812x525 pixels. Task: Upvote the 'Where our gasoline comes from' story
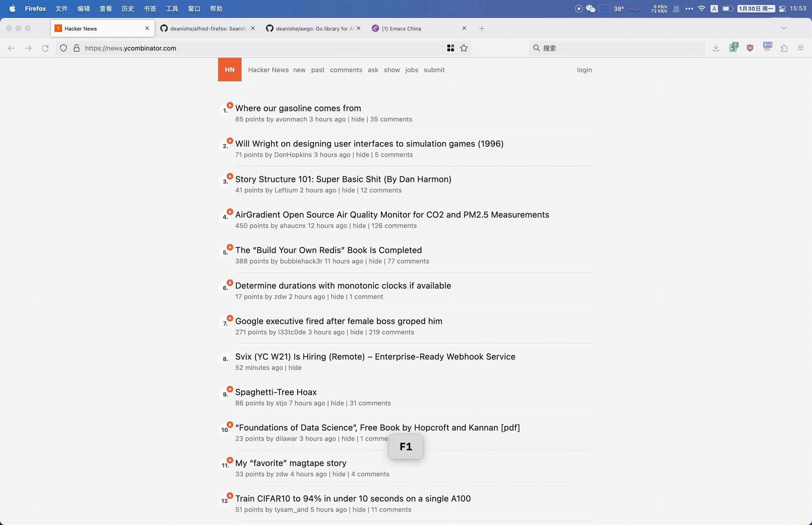230,105
